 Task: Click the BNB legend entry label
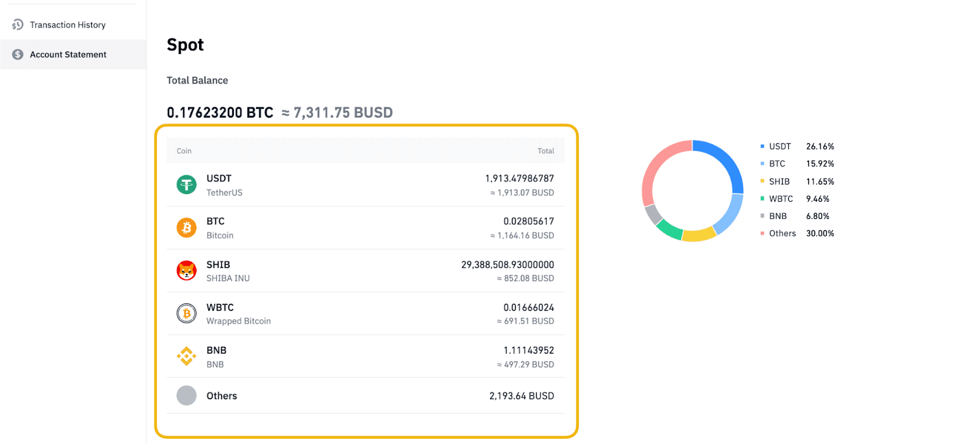(778, 216)
